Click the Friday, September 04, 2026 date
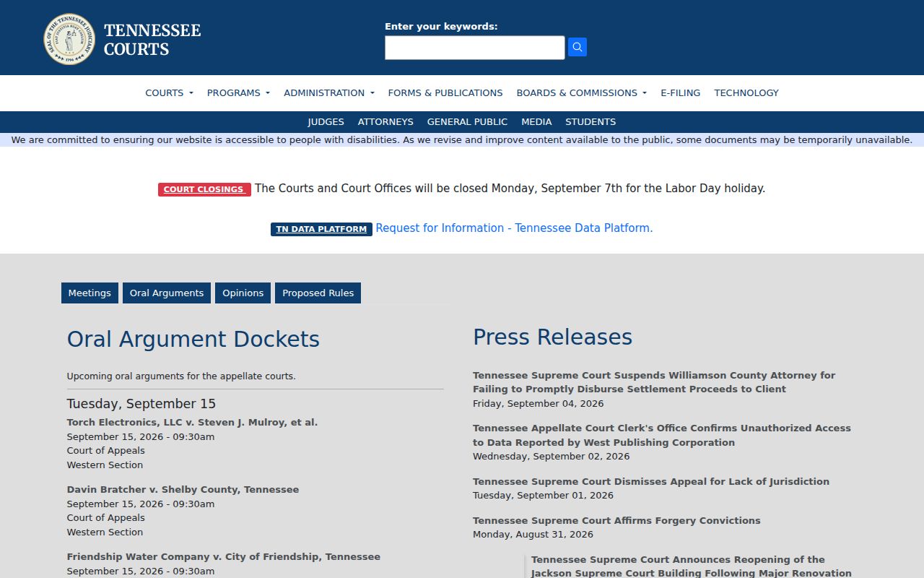The height and width of the screenshot is (578, 924). pyautogui.click(x=539, y=403)
